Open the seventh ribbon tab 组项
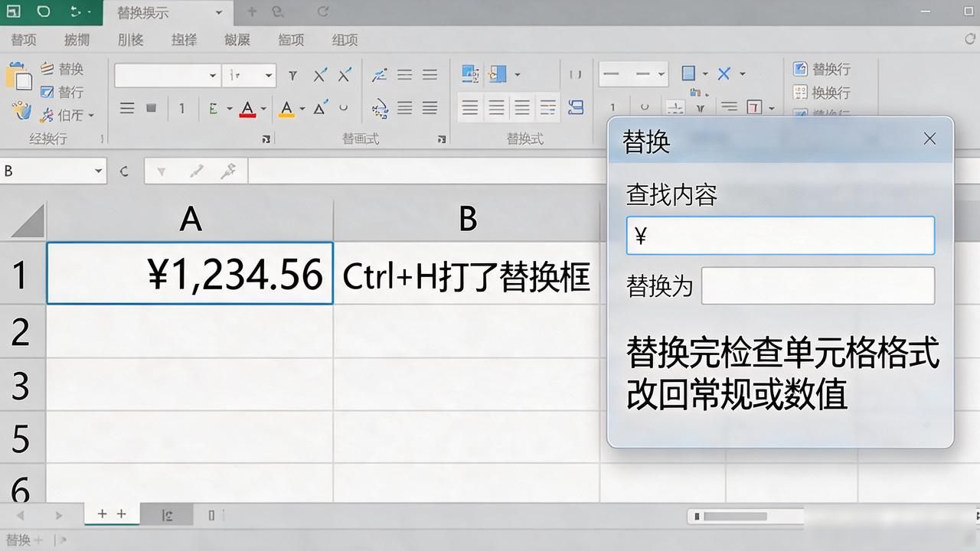 [x=345, y=40]
